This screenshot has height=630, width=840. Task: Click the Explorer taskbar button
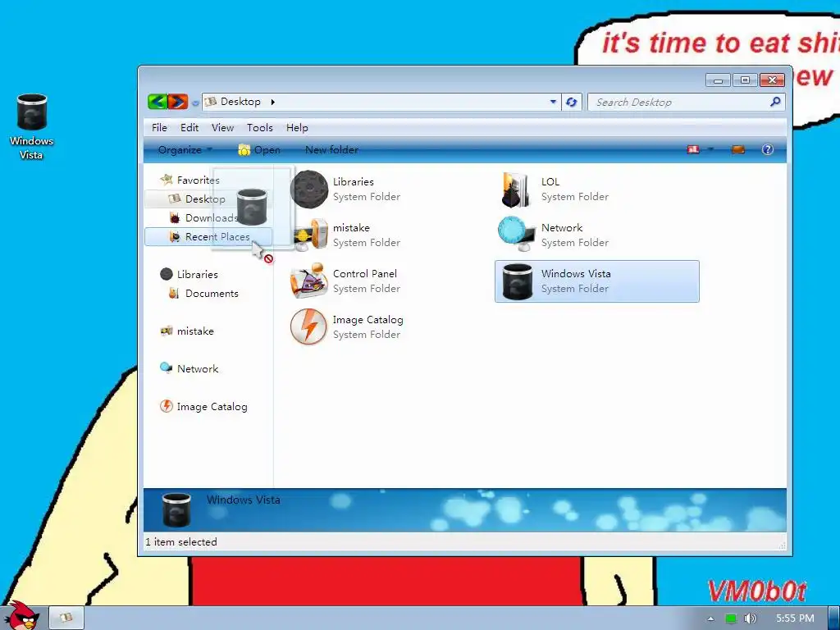pyautogui.click(x=66, y=618)
